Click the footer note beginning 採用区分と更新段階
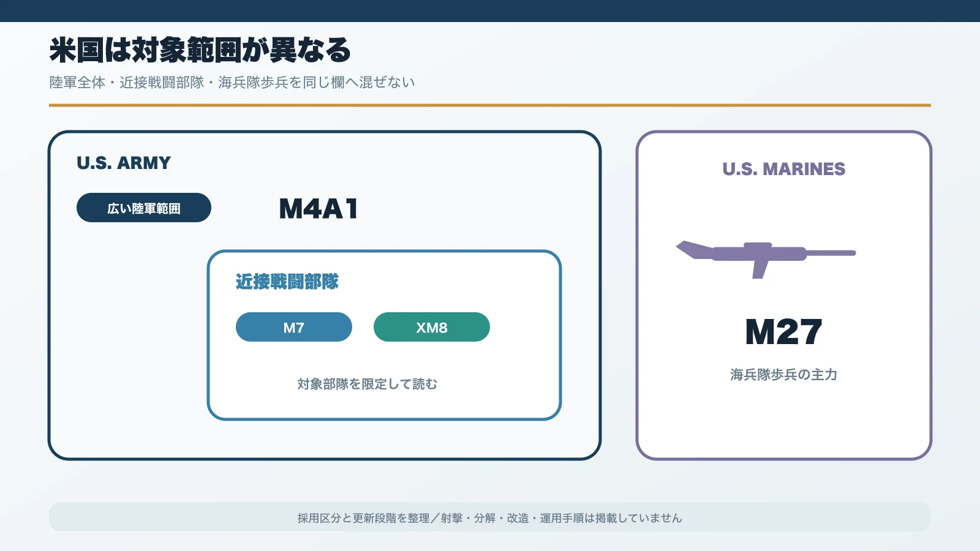 point(490,518)
